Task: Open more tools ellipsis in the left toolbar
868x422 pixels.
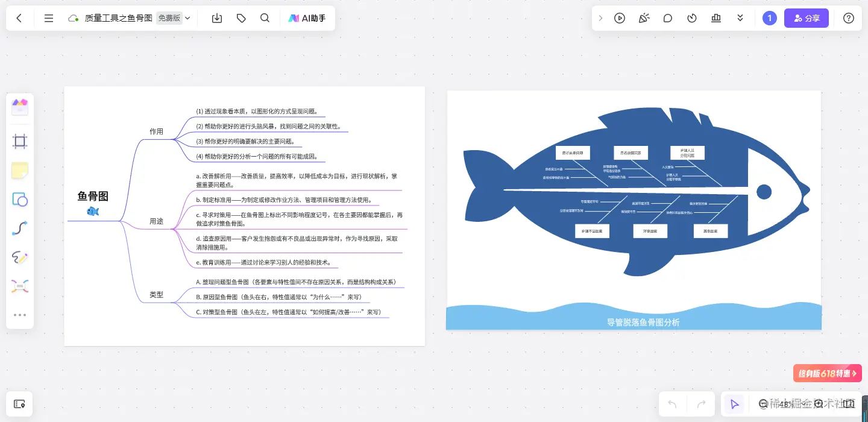Action: pyautogui.click(x=20, y=315)
